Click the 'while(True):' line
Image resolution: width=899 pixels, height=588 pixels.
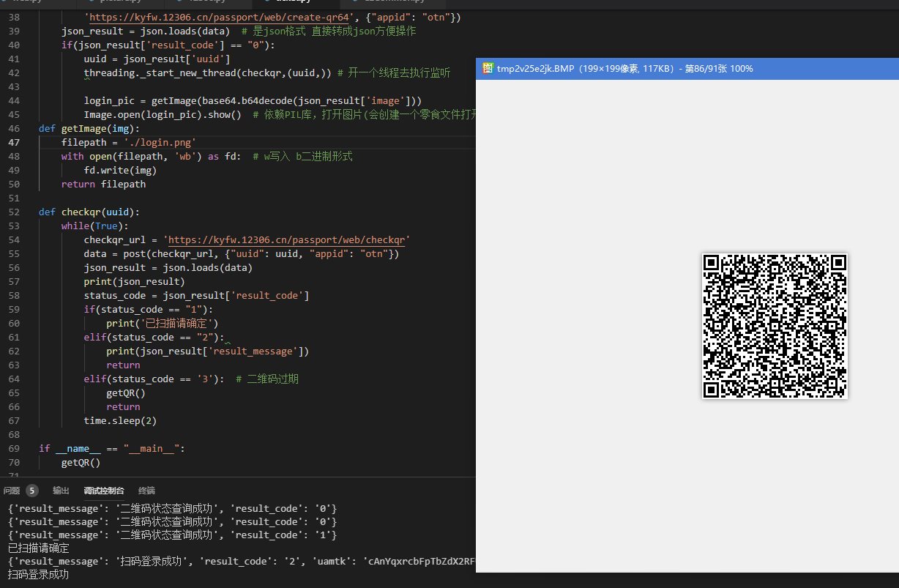tap(95, 226)
